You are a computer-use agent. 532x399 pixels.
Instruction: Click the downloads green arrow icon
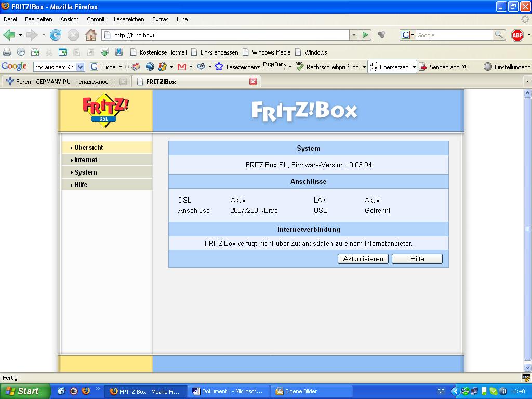pos(104,52)
